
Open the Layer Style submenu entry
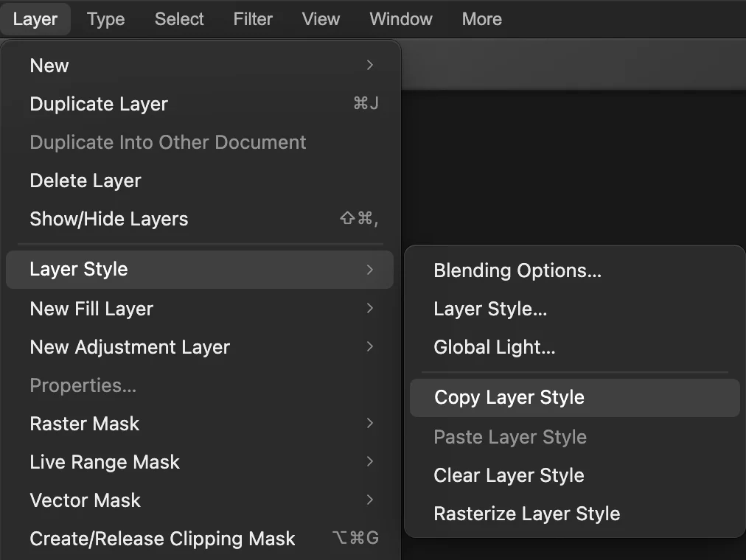point(200,270)
